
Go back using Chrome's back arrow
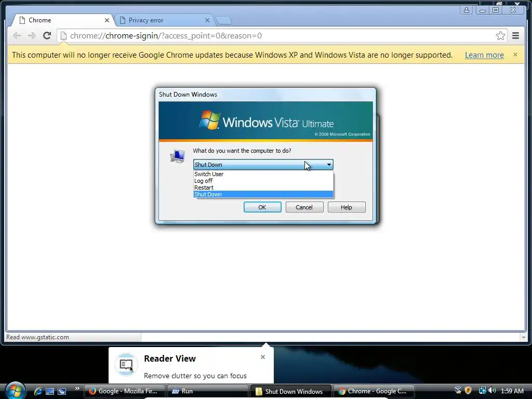click(x=17, y=36)
